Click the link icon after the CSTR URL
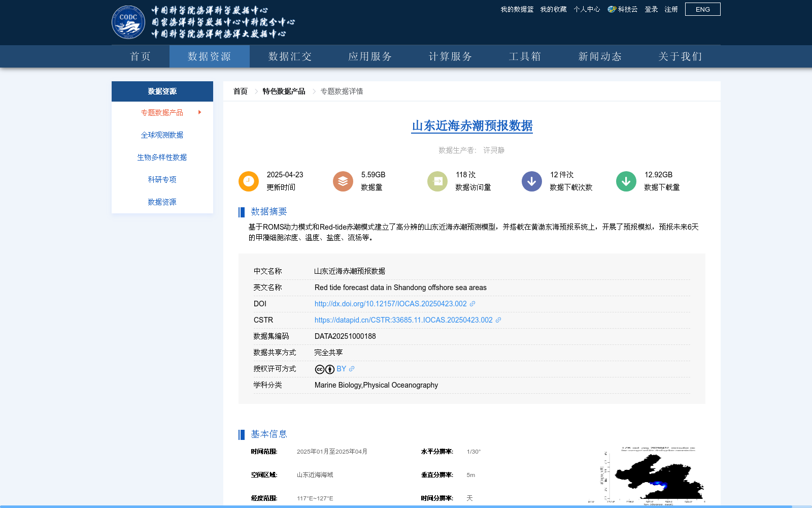 pos(498,320)
